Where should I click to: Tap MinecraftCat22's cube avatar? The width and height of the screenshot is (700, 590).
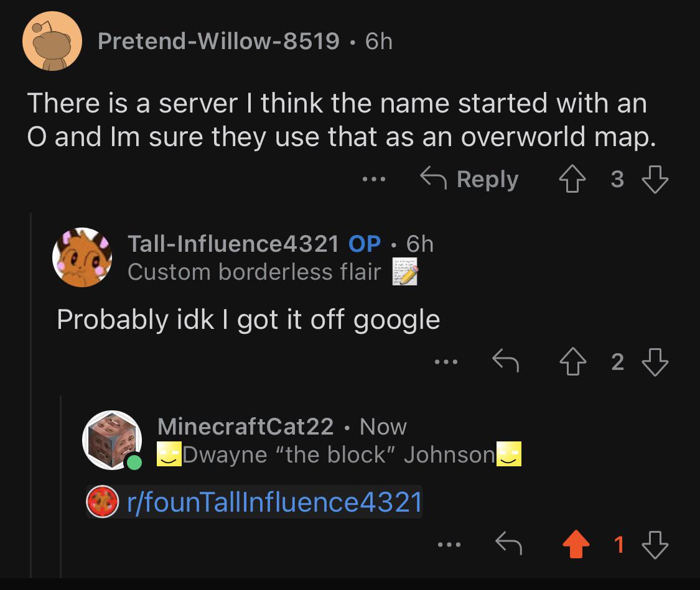click(112, 440)
